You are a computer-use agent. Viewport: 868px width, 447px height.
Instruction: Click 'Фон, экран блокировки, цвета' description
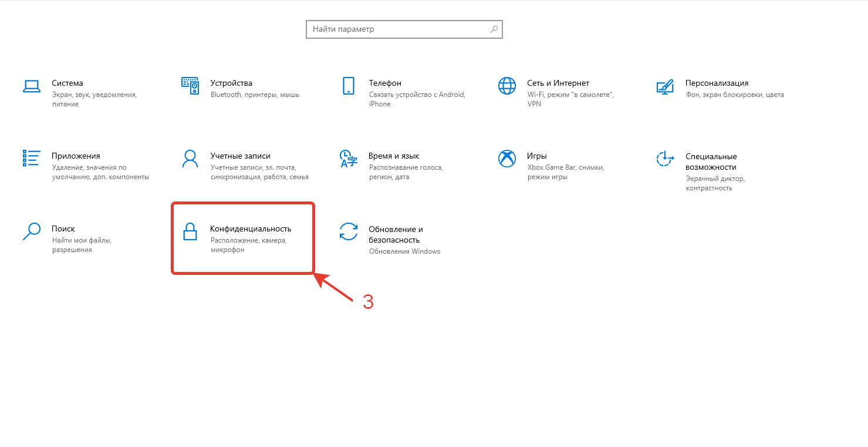point(735,95)
